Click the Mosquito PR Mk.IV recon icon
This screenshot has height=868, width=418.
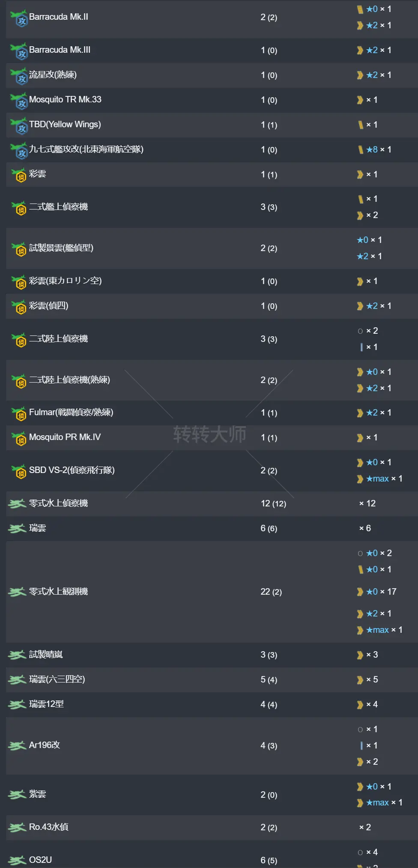pyautogui.click(x=19, y=438)
